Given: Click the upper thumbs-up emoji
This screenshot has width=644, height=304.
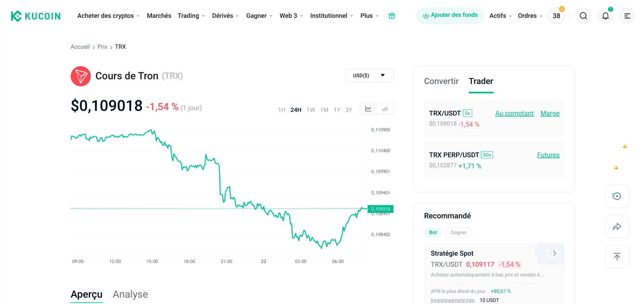Looking at the screenshot, I should click(624, 146).
